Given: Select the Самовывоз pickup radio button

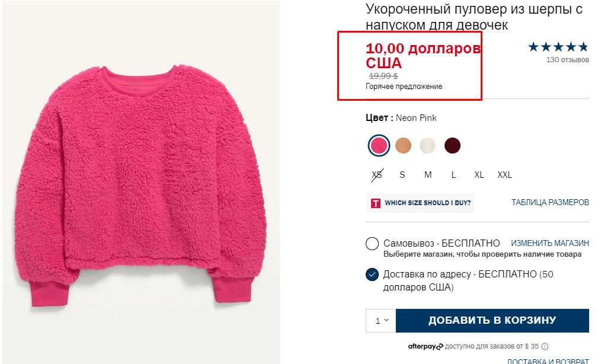Looking at the screenshot, I should click(x=372, y=244).
